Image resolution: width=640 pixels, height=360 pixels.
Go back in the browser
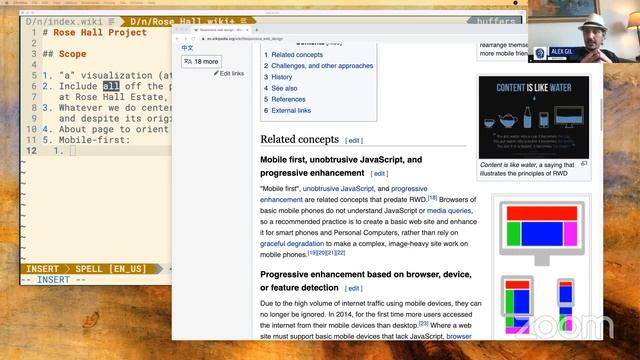coord(177,39)
